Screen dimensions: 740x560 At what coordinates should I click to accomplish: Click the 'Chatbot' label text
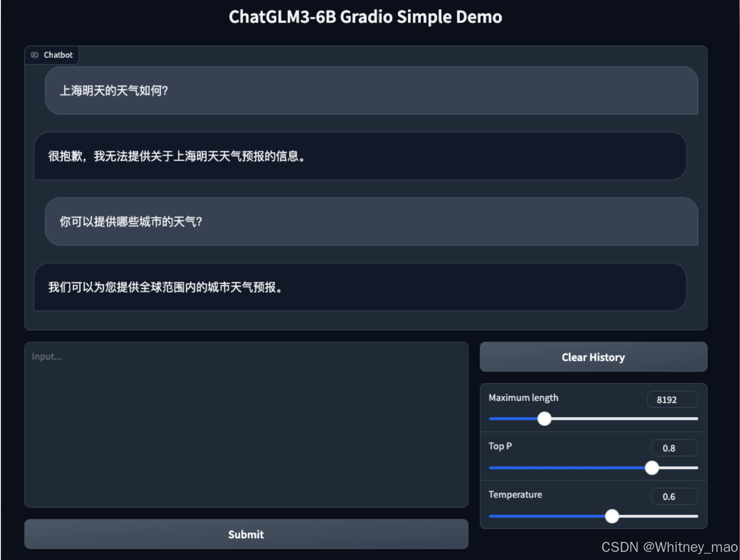coord(58,55)
